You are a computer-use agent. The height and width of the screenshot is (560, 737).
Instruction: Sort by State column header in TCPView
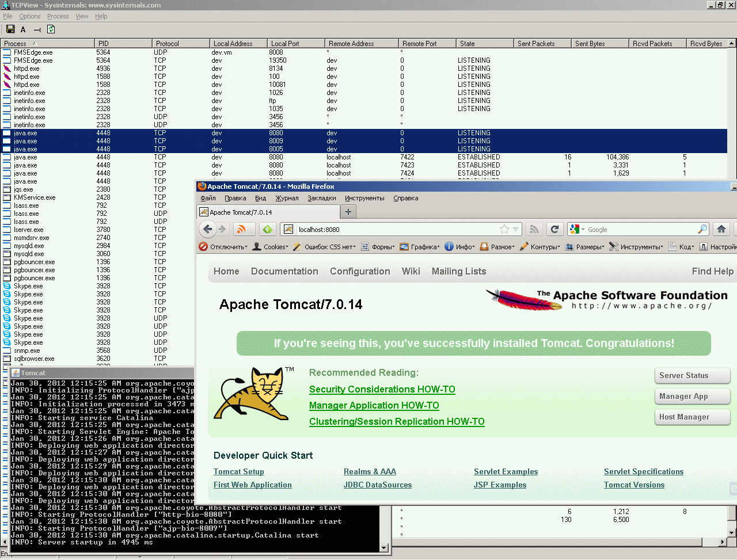tap(485, 43)
